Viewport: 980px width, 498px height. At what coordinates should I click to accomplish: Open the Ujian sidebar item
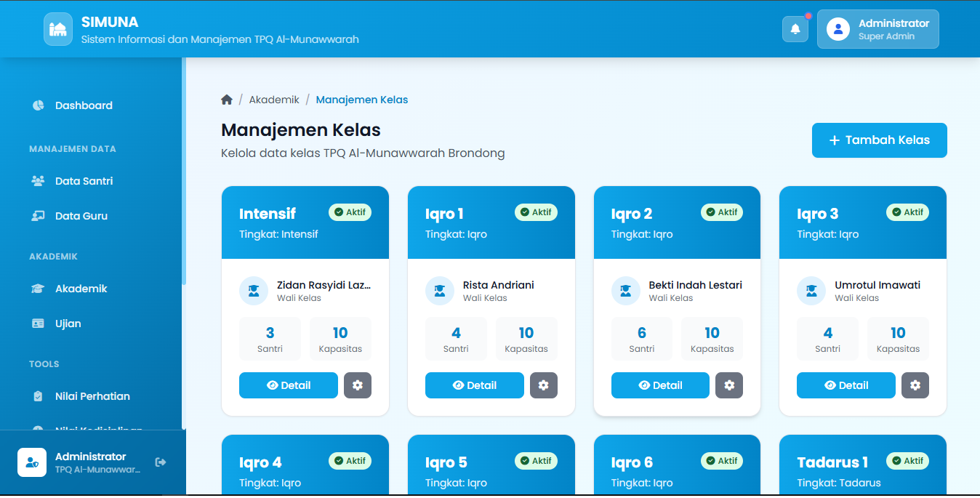(x=68, y=324)
